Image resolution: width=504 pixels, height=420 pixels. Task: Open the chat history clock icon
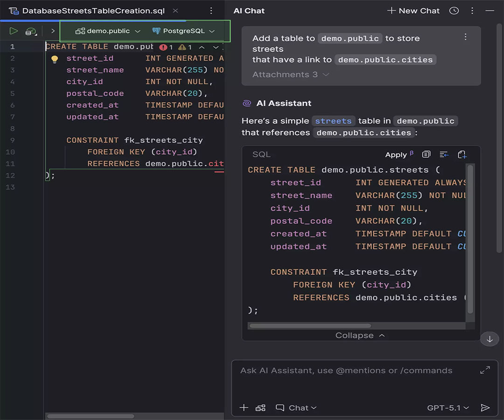pos(454,11)
